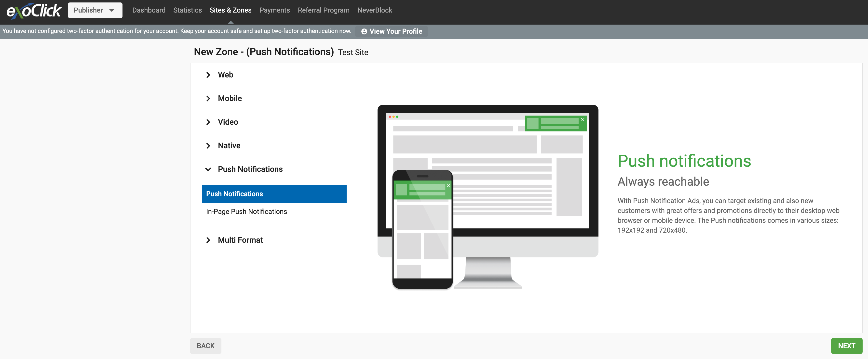Open NeverBlock section
This screenshot has width=868, height=359.
tap(374, 10)
